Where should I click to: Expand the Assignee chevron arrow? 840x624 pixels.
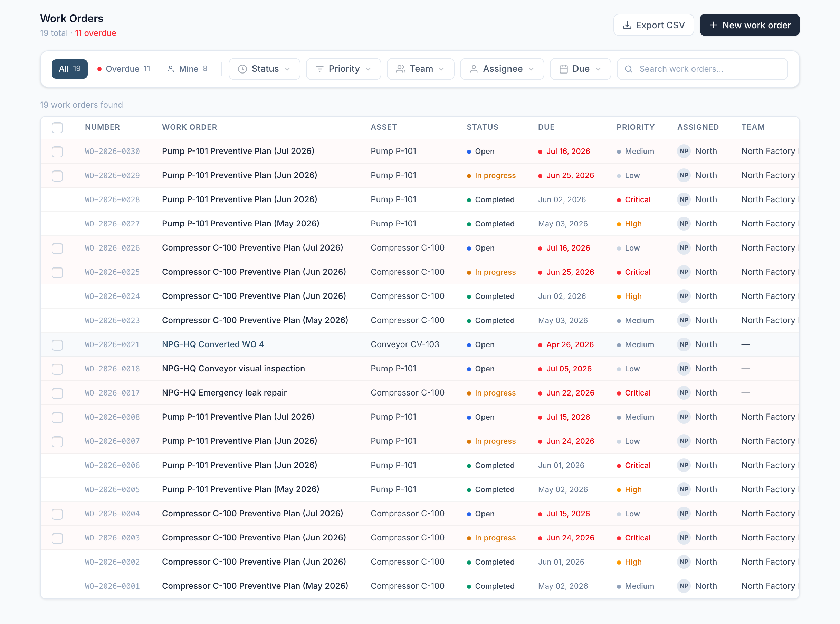(531, 69)
